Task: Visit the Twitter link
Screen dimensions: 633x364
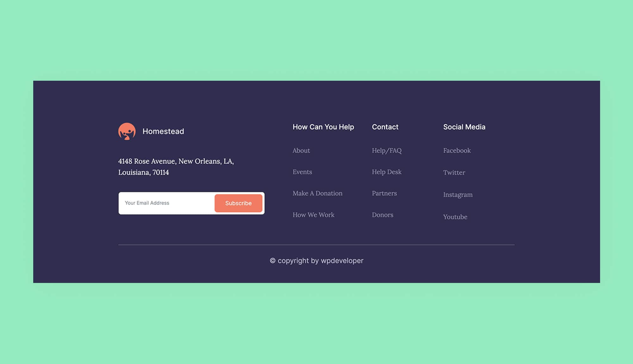Action: [x=454, y=173]
